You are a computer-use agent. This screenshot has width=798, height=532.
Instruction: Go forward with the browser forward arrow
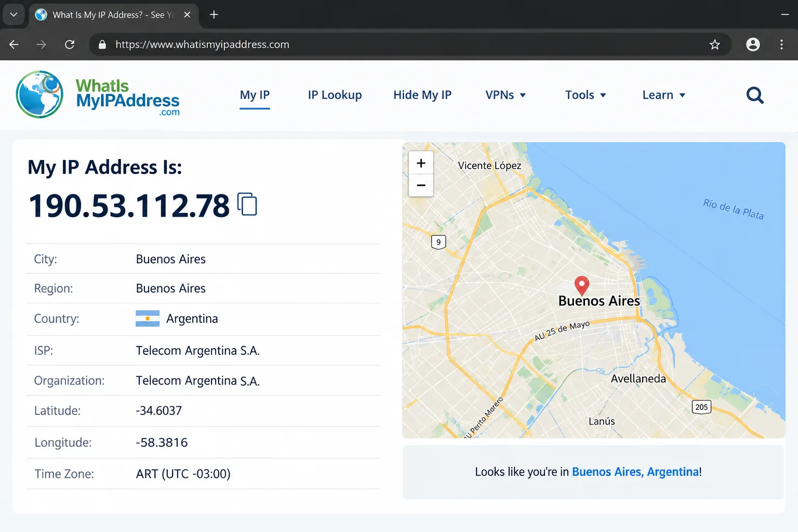[42, 45]
